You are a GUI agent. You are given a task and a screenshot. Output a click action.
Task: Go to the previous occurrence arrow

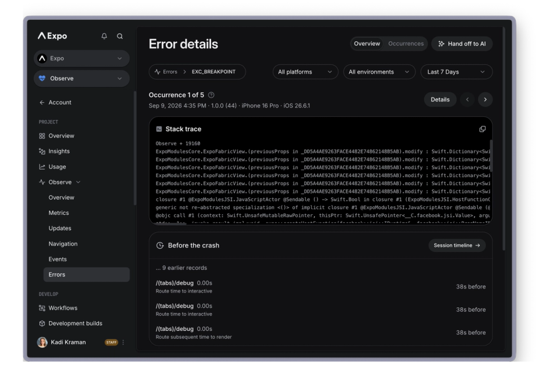coord(467,99)
